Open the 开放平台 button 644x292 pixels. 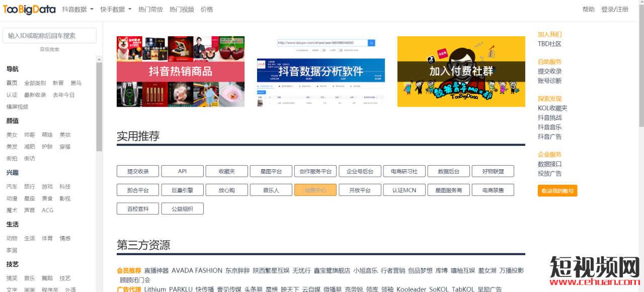[x=360, y=190]
